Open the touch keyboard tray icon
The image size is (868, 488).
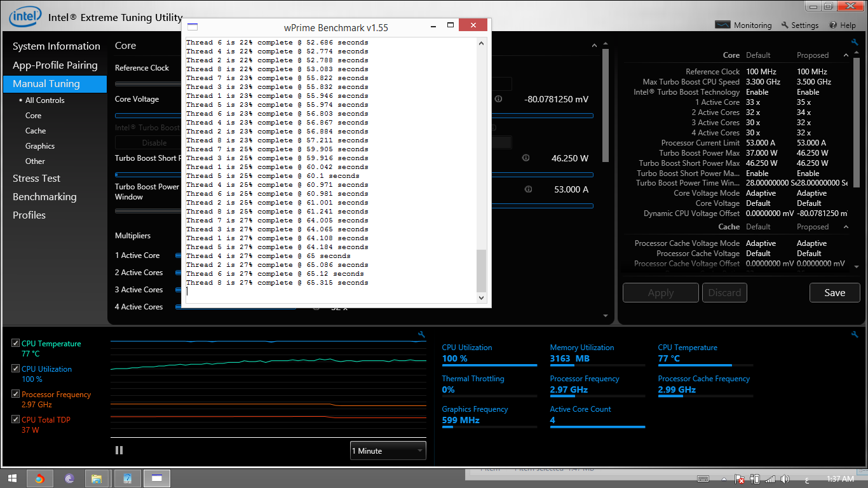[x=703, y=478]
